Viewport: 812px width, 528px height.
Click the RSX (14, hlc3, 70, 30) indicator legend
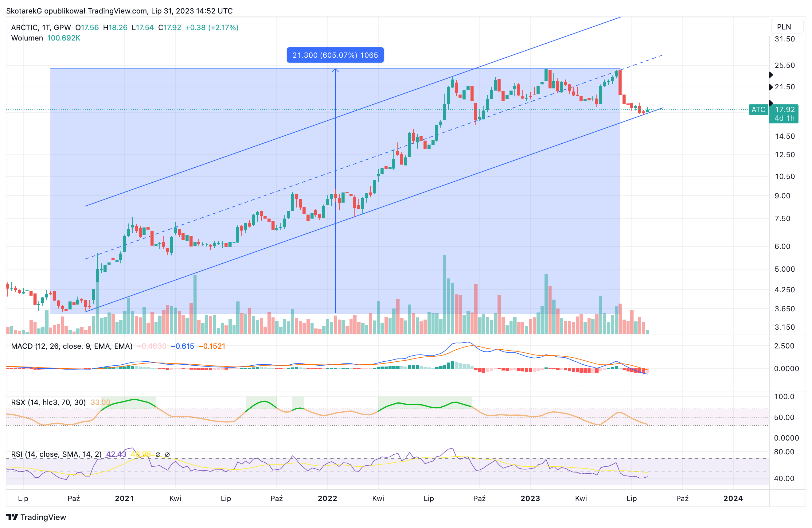coord(49,402)
